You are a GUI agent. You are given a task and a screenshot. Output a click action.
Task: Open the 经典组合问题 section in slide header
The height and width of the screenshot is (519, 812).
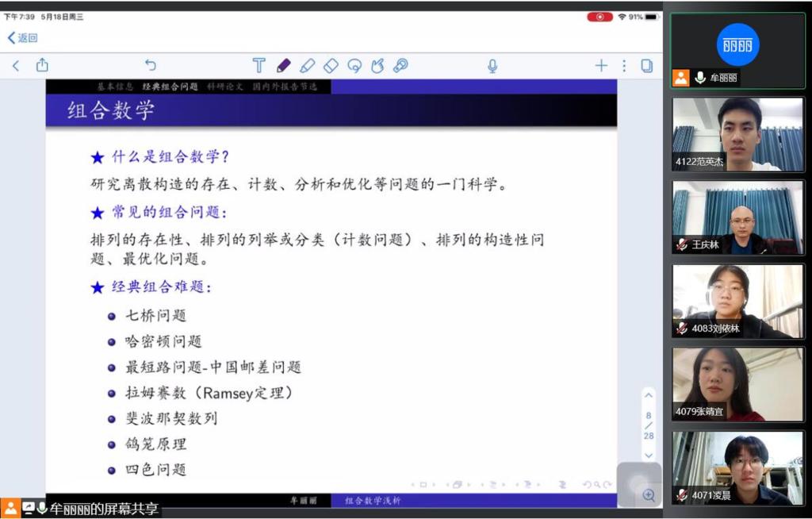pyautogui.click(x=170, y=86)
